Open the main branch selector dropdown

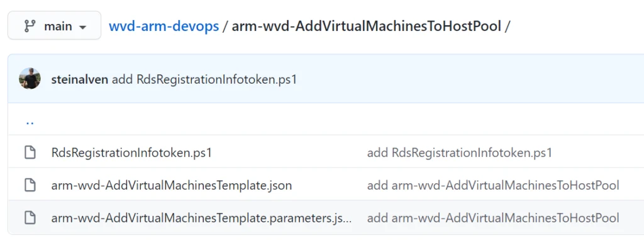click(x=54, y=26)
